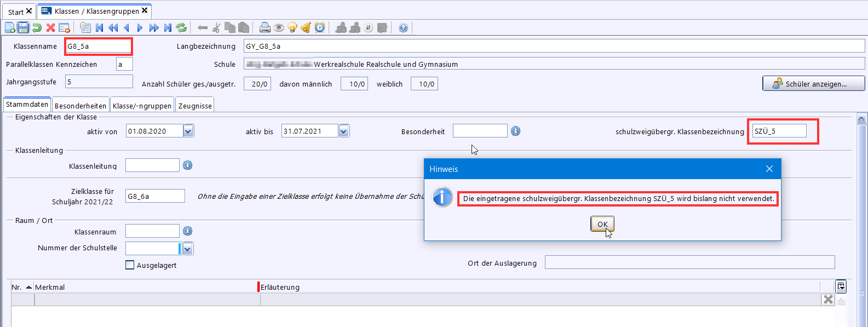Viewport: 868px width, 327px height.
Task: Toggle the Ausgelagert checkbox
Action: pos(130,265)
